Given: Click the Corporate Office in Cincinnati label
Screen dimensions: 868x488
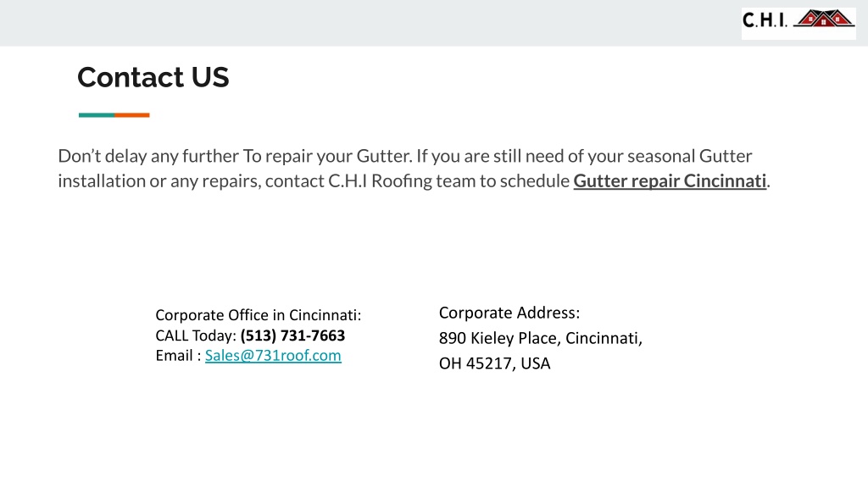Looking at the screenshot, I should point(258,315).
